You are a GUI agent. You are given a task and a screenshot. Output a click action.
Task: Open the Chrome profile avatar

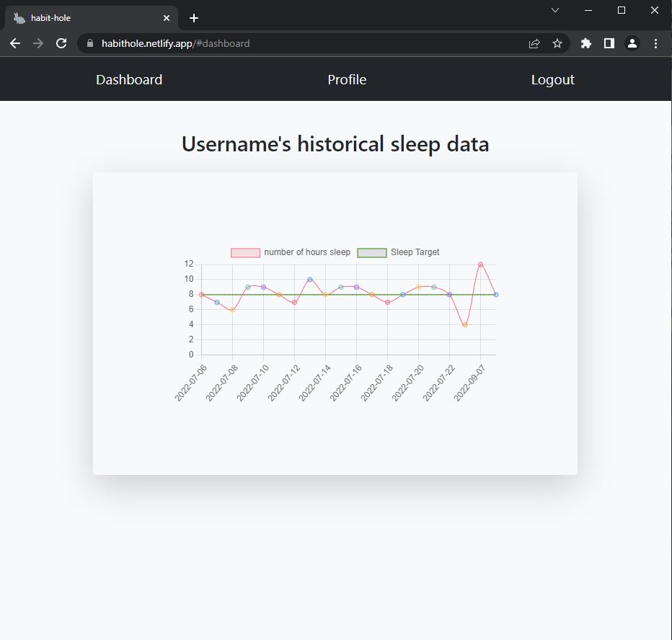point(632,43)
